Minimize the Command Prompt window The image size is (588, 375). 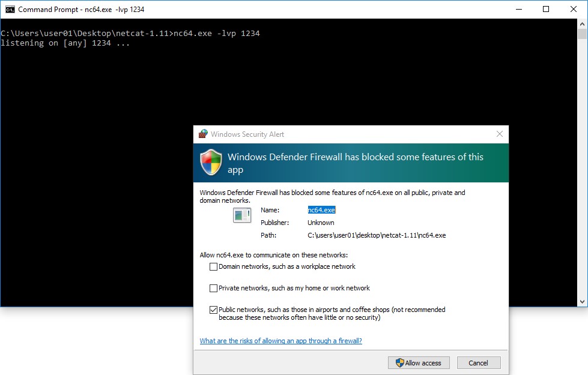pyautogui.click(x=518, y=10)
